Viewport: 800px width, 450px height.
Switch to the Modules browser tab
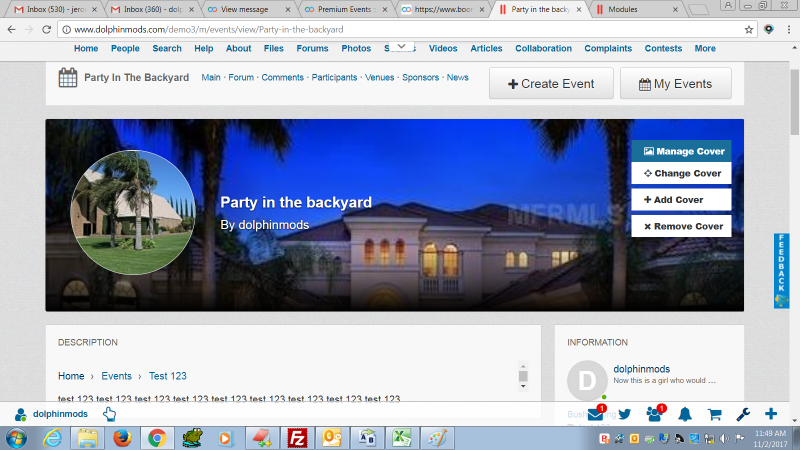click(x=635, y=9)
